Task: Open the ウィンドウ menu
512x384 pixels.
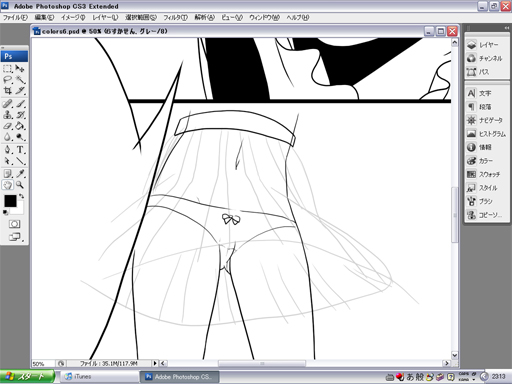Action: (264, 17)
